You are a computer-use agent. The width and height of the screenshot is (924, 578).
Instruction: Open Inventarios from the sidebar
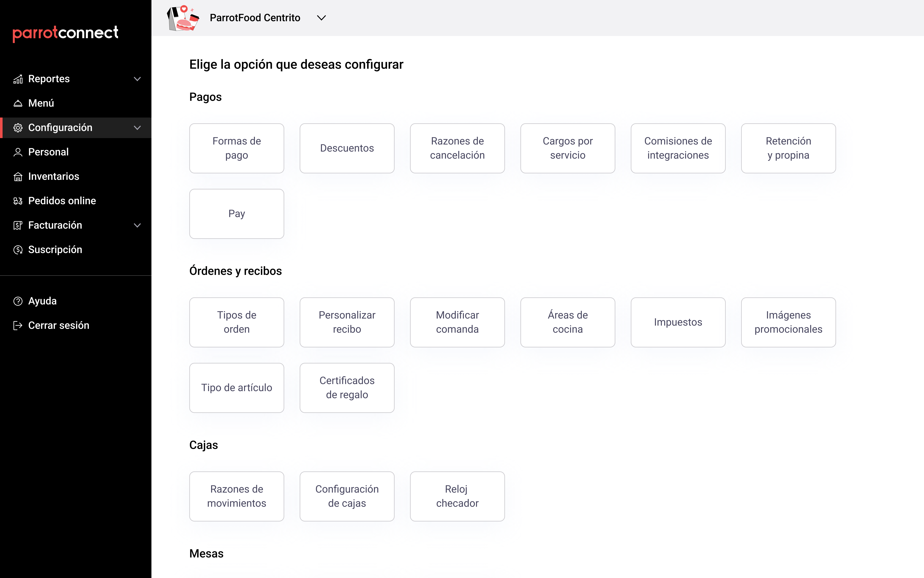(x=76, y=177)
